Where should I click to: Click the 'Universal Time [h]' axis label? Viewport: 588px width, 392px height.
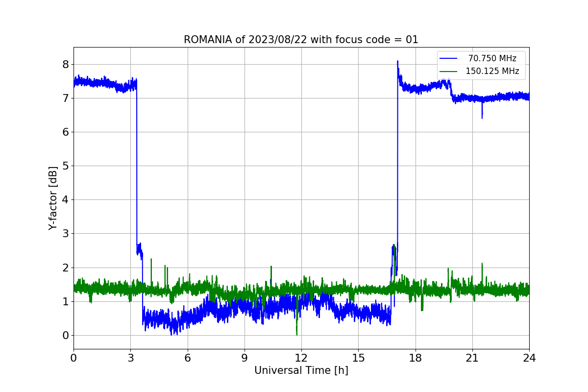pyautogui.click(x=301, y=371)
